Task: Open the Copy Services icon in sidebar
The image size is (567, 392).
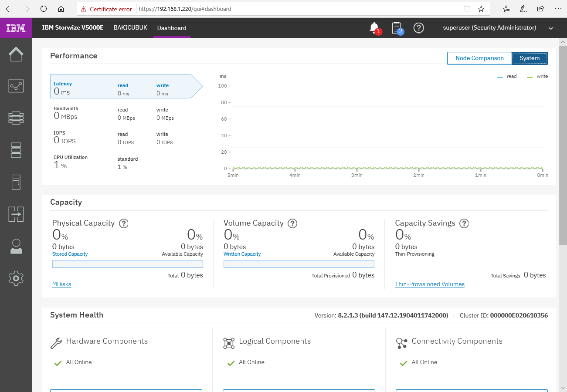Action: click(16, 214)
